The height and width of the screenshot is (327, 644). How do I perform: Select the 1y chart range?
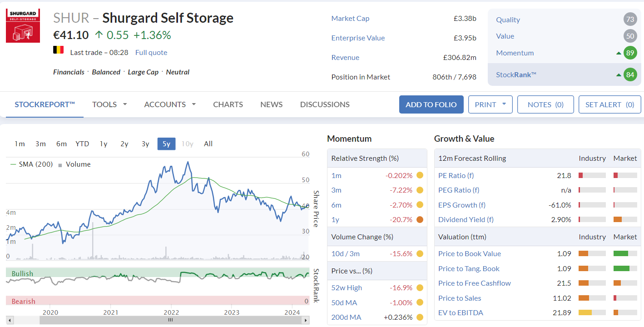[x=104, y=144]
